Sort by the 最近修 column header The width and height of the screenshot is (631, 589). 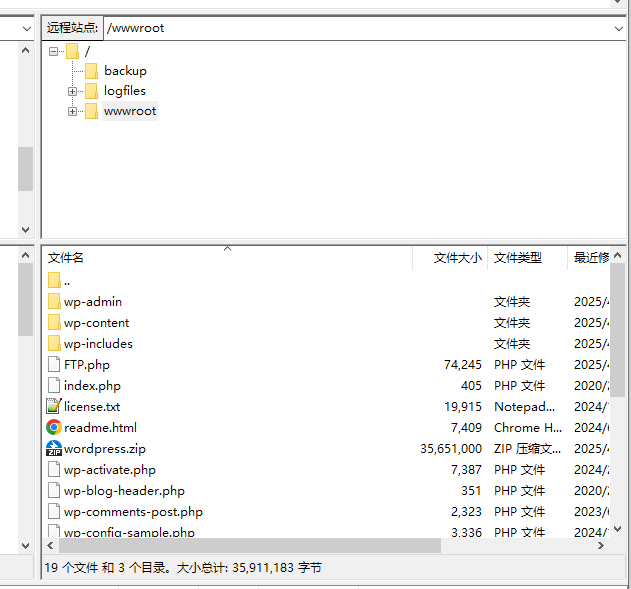589,258
